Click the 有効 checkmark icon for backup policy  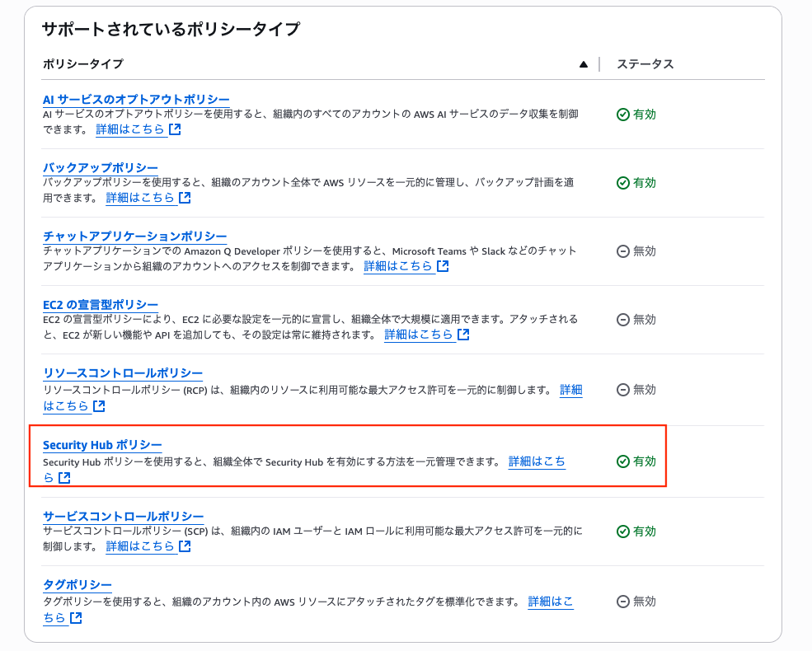tap(623, 183)
